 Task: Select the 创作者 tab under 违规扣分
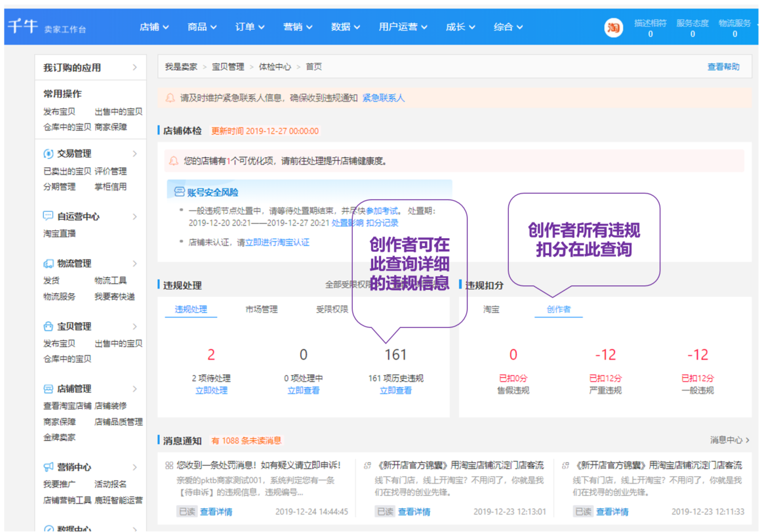point(558,309)
